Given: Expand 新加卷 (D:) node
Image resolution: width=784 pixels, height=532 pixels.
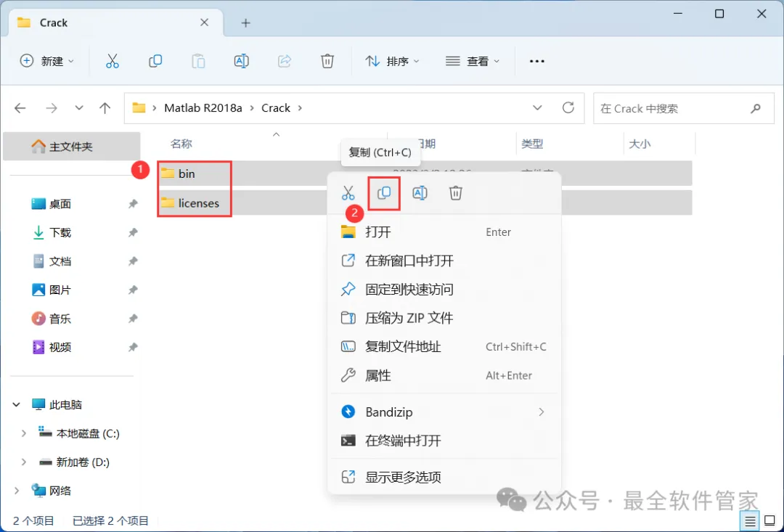Looking at the screenshot, I should pyautogui.click(x=23, y=462).
